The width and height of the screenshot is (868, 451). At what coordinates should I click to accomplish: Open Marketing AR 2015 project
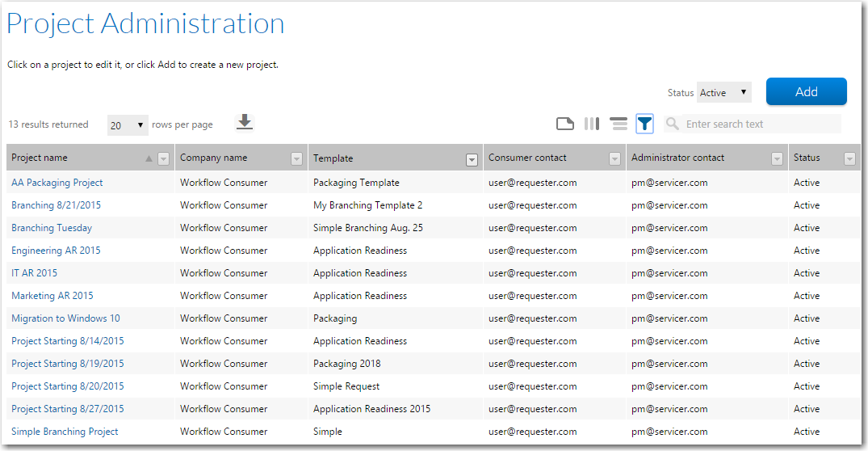(x=52, y=296)
